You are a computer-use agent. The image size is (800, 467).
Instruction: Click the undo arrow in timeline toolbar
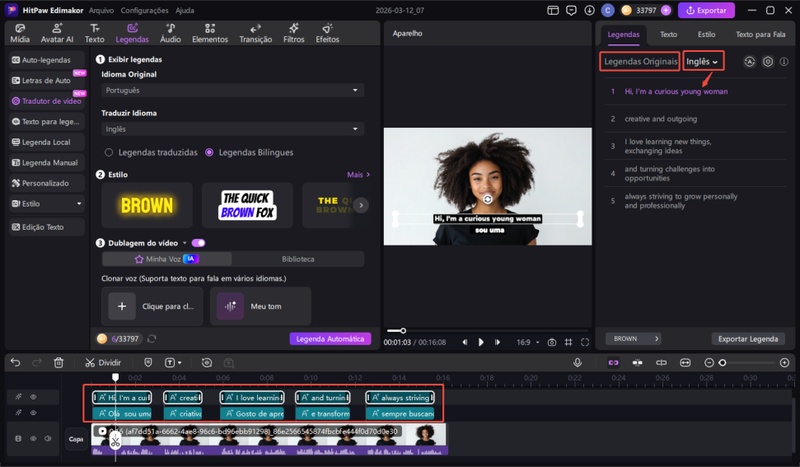point(14,362)
